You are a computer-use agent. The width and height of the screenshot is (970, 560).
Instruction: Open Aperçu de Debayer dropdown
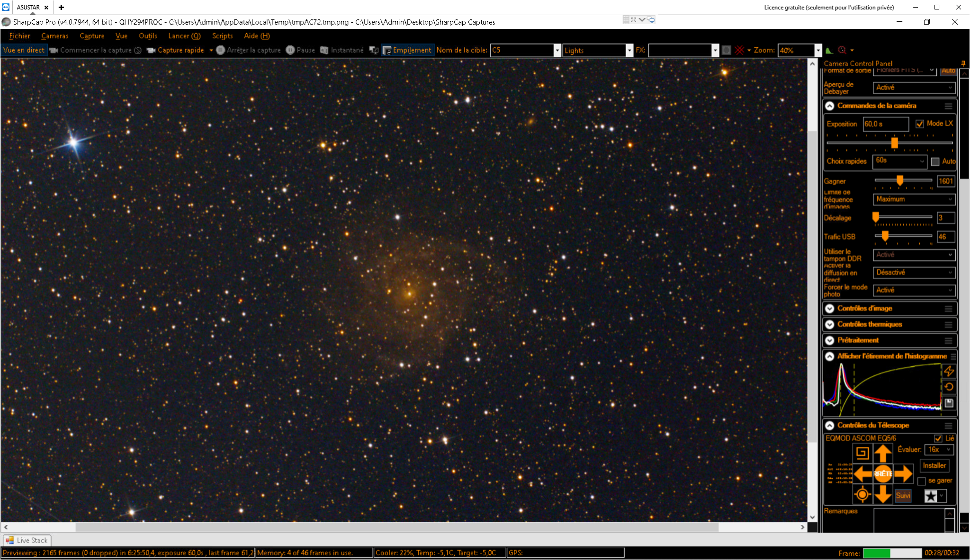coord(914,88)
